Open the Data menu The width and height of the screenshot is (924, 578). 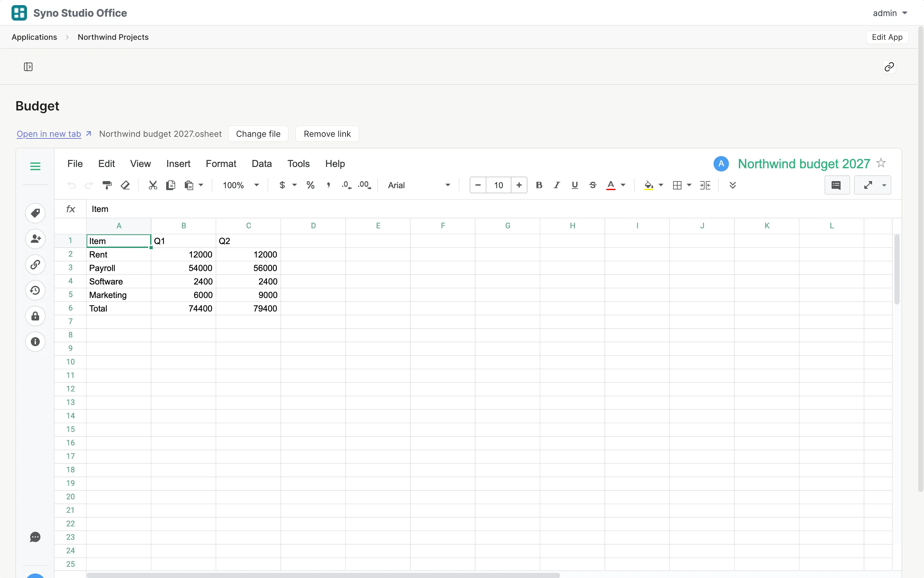(261, 164)
